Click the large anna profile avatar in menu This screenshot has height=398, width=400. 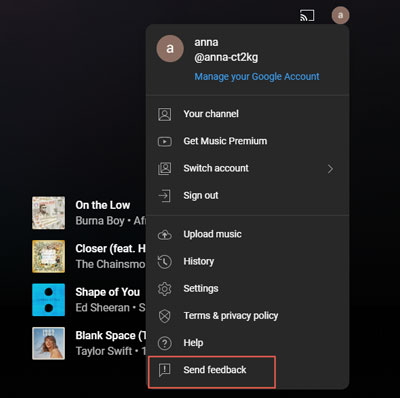(170, 49)
